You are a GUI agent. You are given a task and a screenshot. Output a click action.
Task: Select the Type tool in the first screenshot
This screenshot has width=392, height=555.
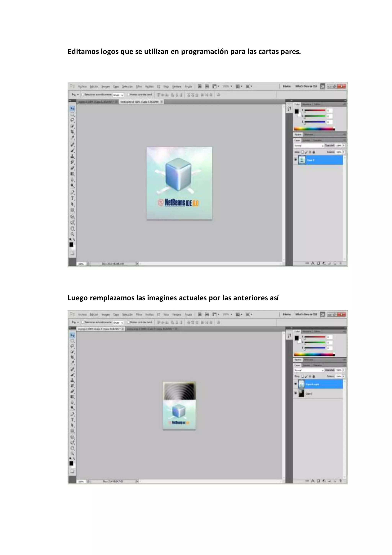tap(72, 198)
